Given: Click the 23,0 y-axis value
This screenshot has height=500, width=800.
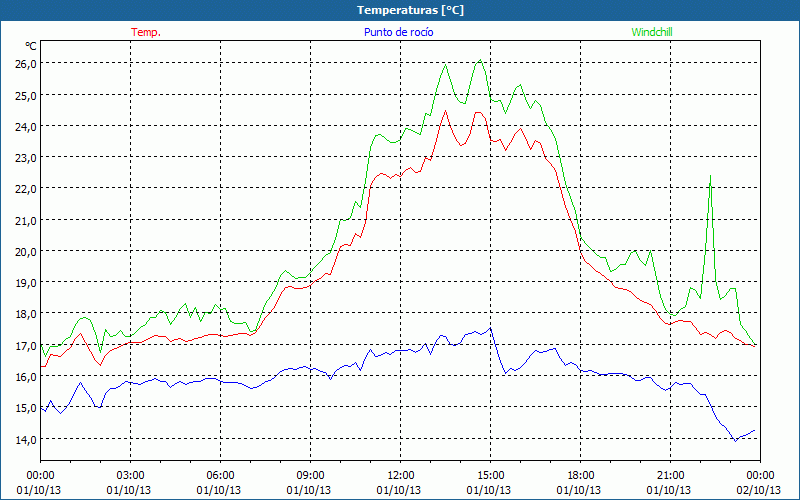Looking at the screenshot, I should [x=26, y=158].
